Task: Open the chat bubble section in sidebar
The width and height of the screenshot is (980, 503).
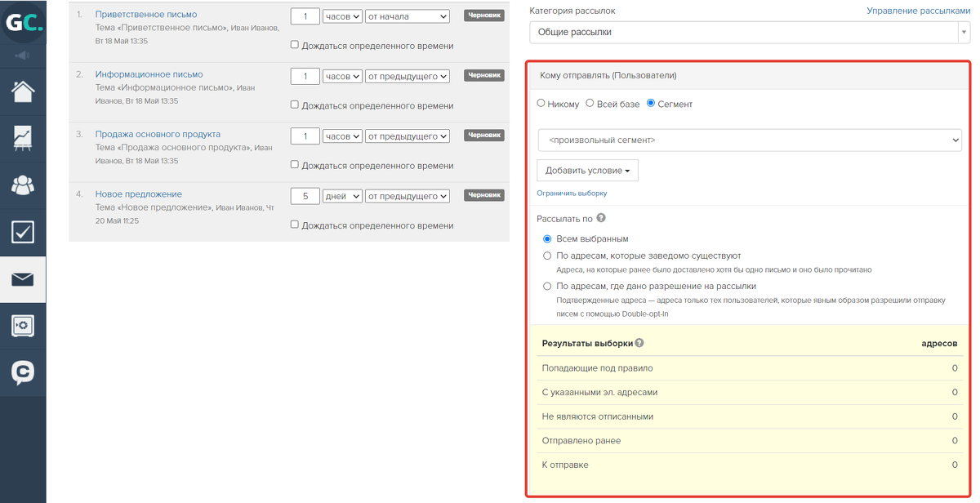Action: pos(23,372)
